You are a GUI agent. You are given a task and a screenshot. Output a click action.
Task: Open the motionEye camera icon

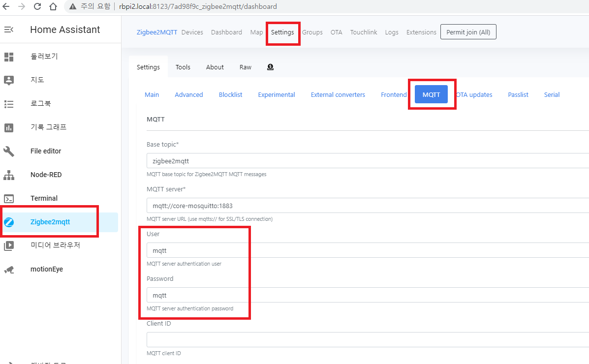[x=9, y=270]
